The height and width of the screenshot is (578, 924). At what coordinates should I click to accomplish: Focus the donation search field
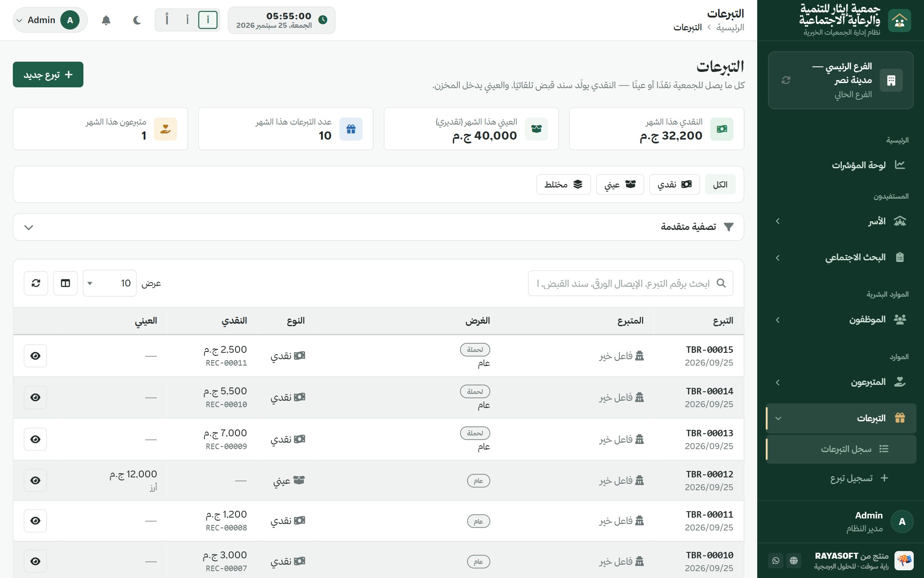pos(631,283)
